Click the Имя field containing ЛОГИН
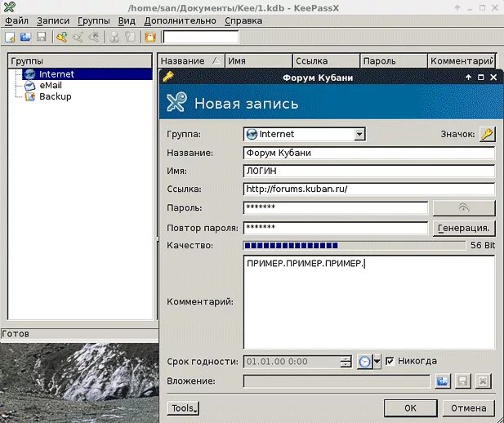Image resolution: width=504 pixels, height=423 pixels. 369,171
